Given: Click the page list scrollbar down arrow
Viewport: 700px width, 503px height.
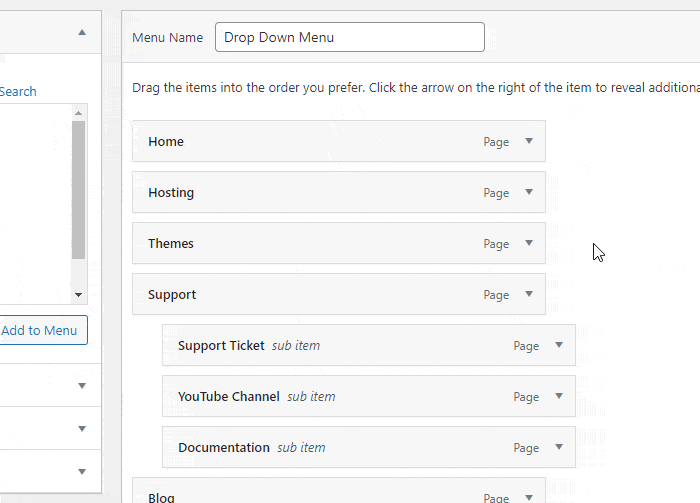Looking at the screenshot, I should point(78,295).
